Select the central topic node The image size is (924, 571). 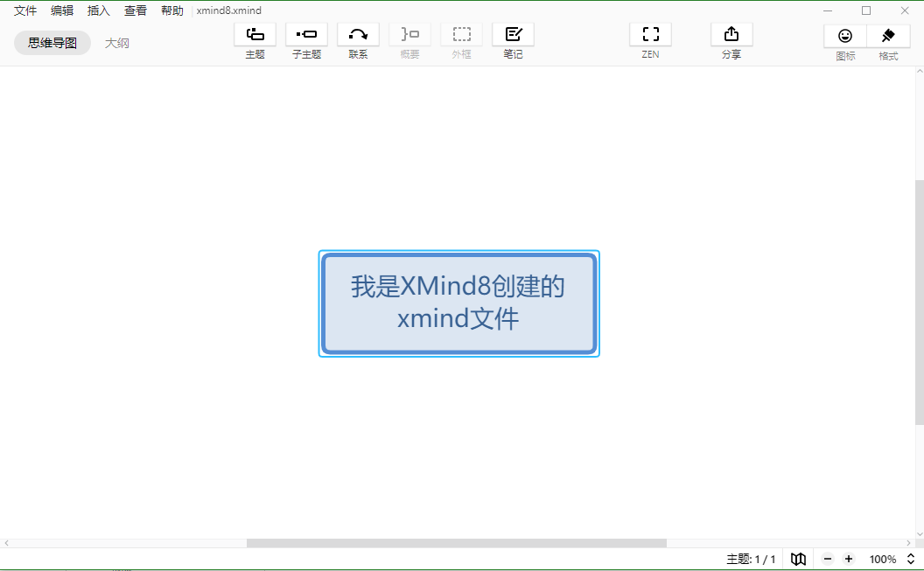458,303
